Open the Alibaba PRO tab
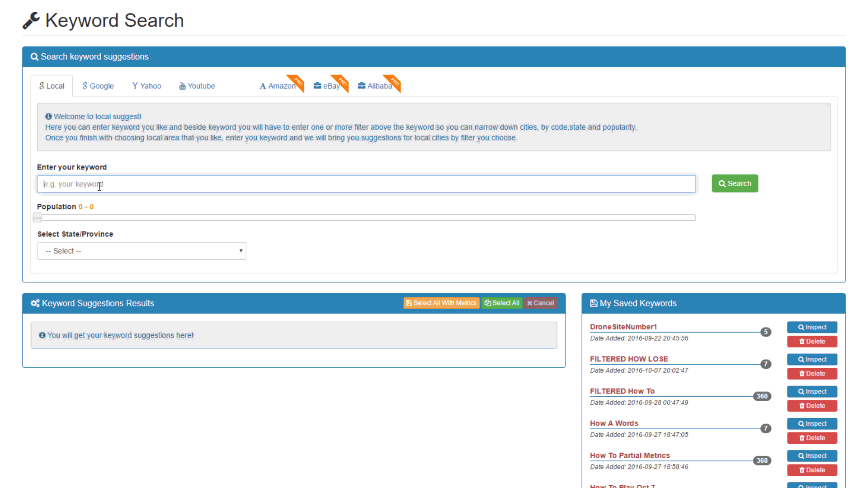Screen dimensions: 868x488 [x=375, y=86]
